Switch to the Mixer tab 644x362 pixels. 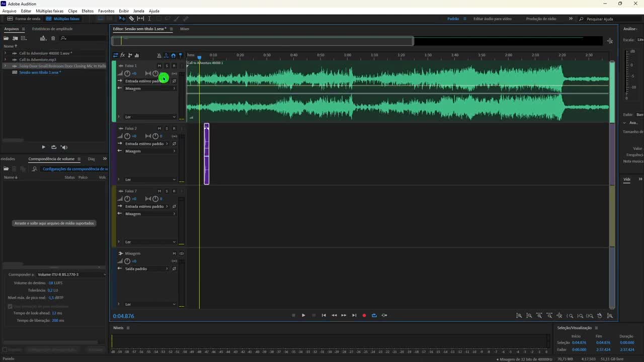[x=185, y=29]
